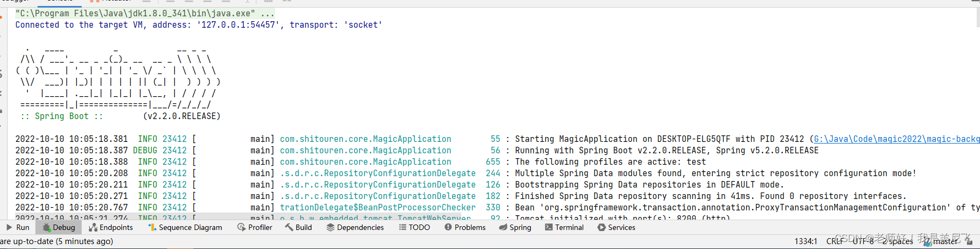Click the (v2.2.0.RELEASE) version text
This screenshot has width=980, height=249.
tap(182, 116)
